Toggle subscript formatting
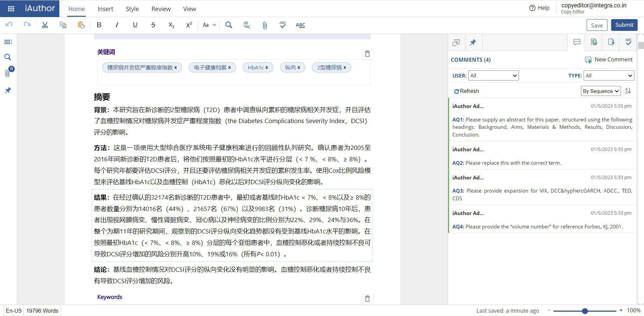This screenshot has height=316, width=644. tap(171, 25)
